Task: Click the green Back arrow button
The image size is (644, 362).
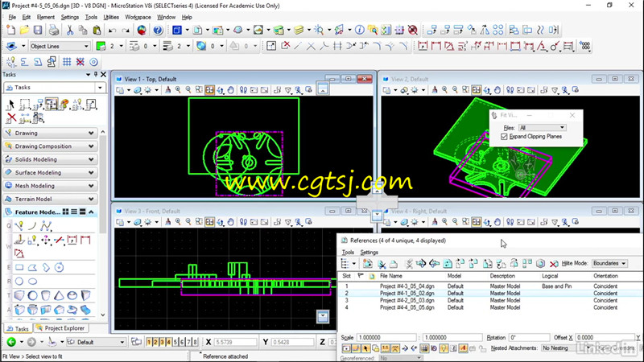Action: pos(11,341)
